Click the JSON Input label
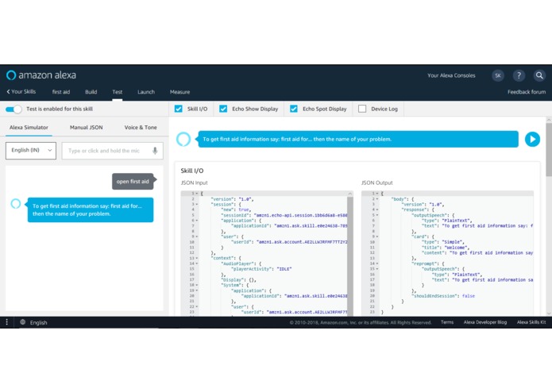This screenshot has width=552, height=392. coord(194,183)
